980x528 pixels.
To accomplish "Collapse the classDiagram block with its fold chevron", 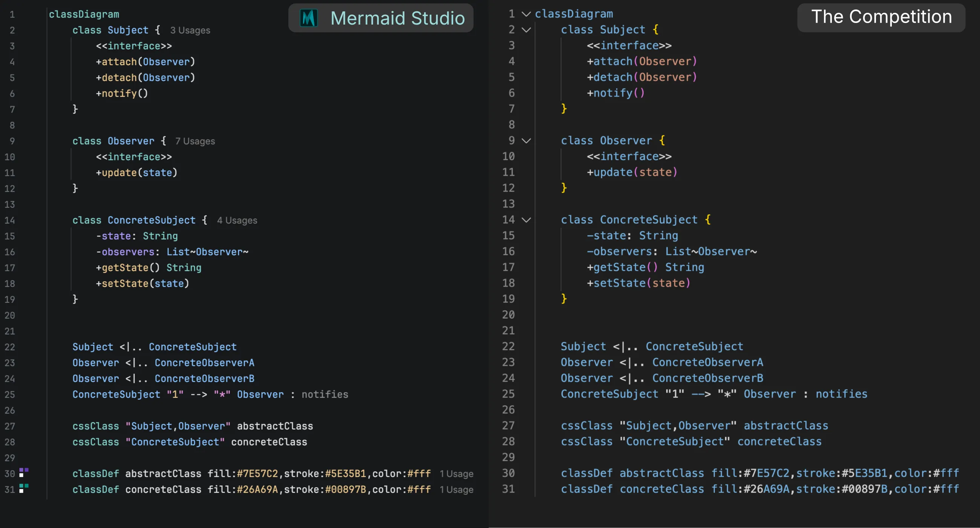I will (526, 14).
